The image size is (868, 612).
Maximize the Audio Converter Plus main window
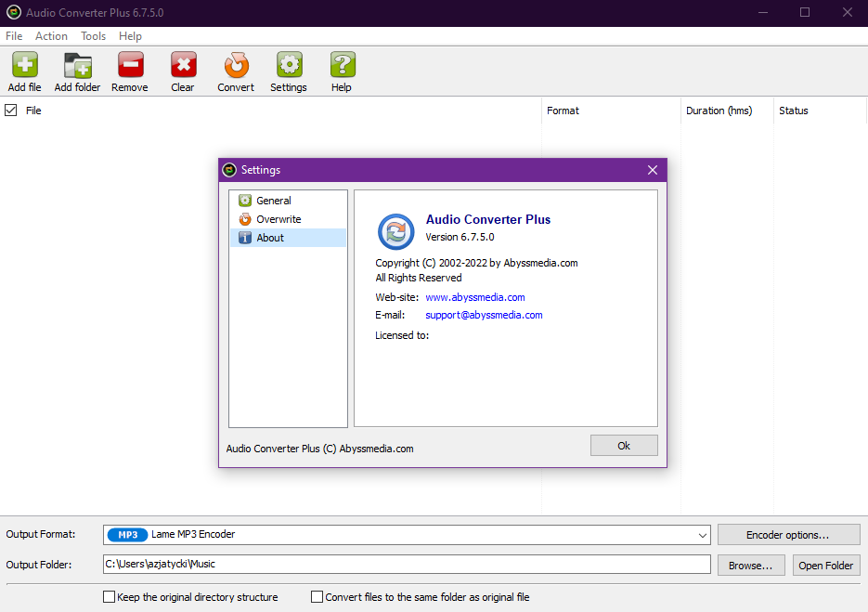[805, 12]
